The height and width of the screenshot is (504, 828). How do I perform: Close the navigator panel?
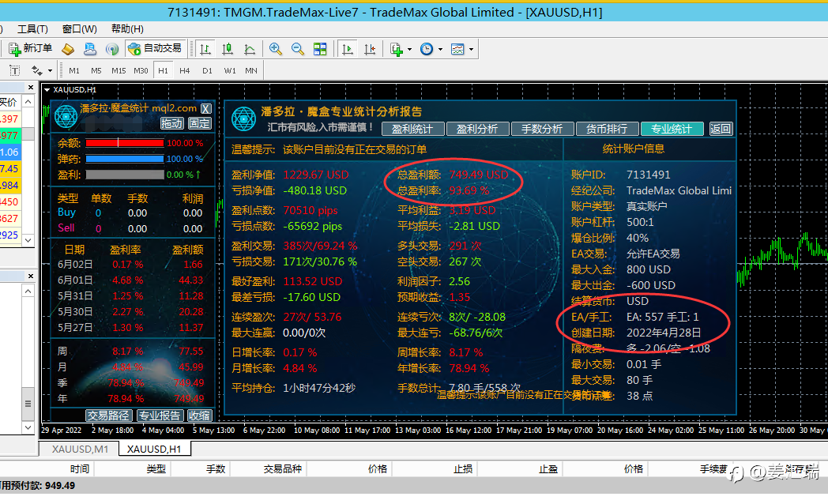click(x=31, y=276)
